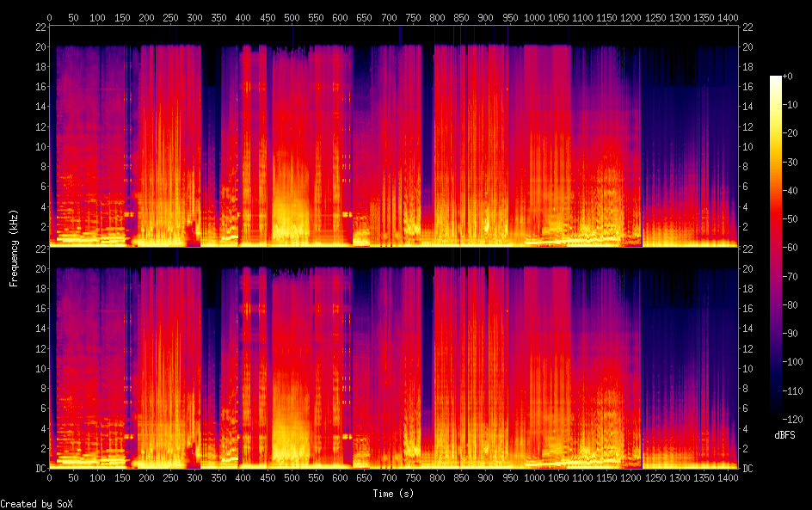Click the "-110" label on the color scale
The width and height of the screenshot is (812, 510).
point(792,391)
